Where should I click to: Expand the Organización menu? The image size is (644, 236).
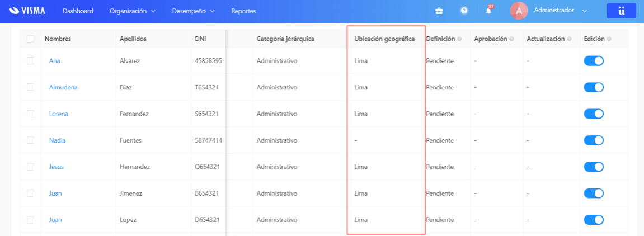pyautogui.click(x=132, y=11)
